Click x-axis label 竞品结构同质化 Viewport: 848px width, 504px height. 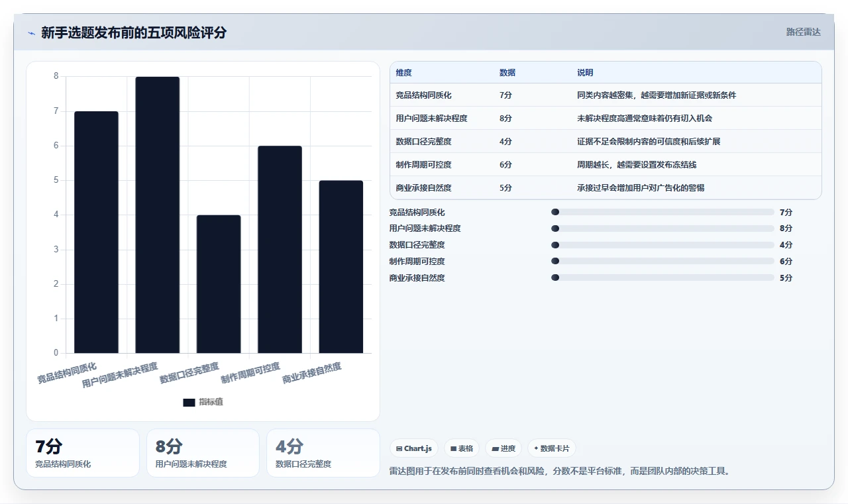(67, 373)
